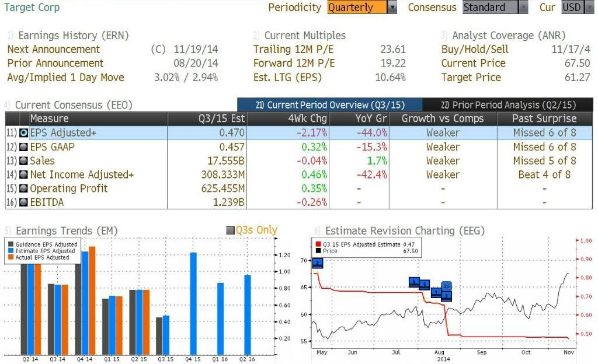This screenshot has width=598, height=364.
Task: Open the Cur USD currency dropdown
Action: pos(577,7)
